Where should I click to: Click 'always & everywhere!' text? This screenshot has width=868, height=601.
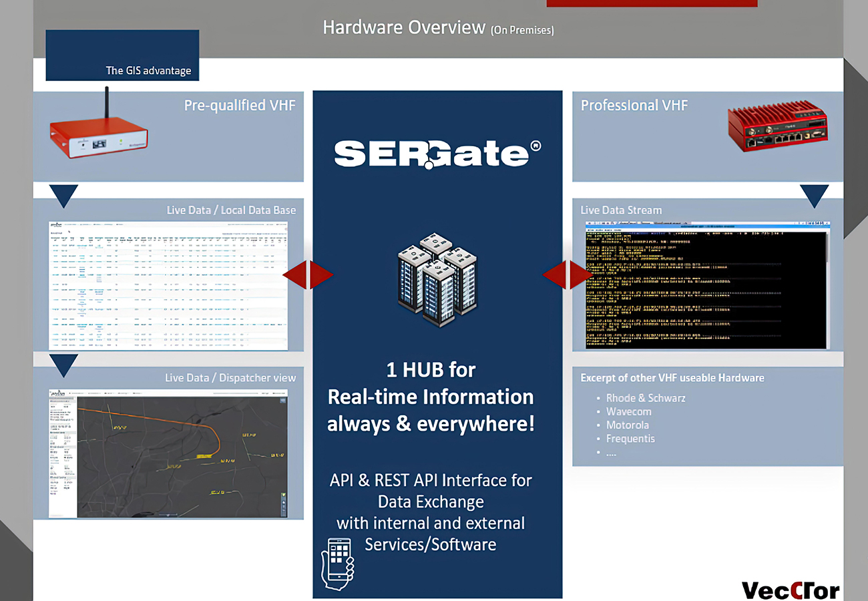coord(431,423)
